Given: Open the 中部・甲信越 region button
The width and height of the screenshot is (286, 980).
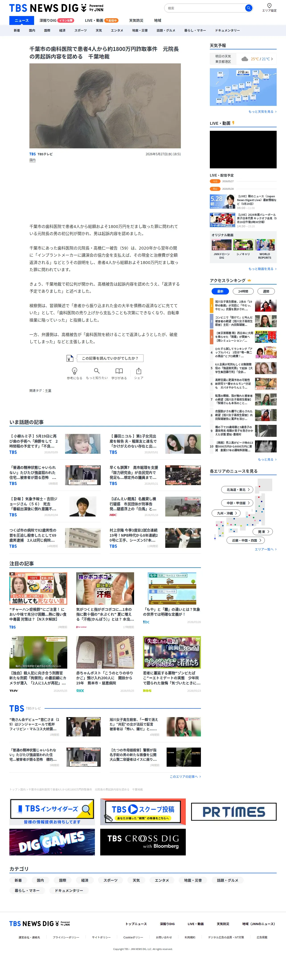Looking at the screenshot, I should 238,503.
